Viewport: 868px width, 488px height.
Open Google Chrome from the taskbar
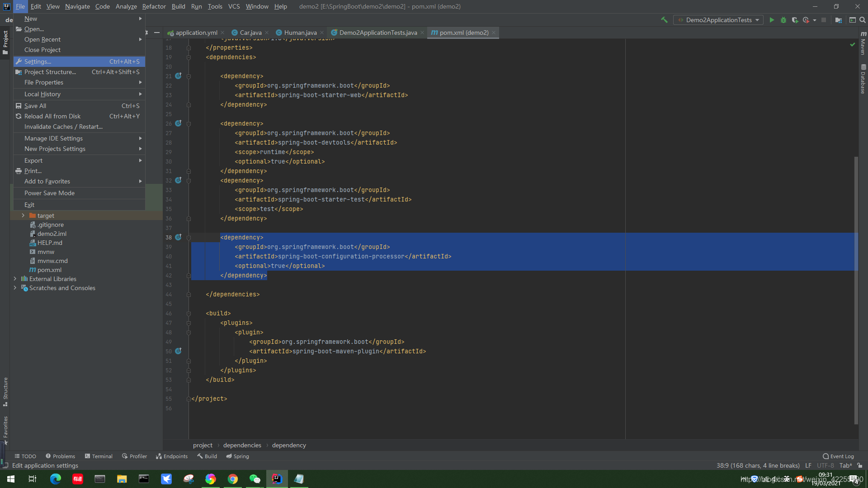233,479
